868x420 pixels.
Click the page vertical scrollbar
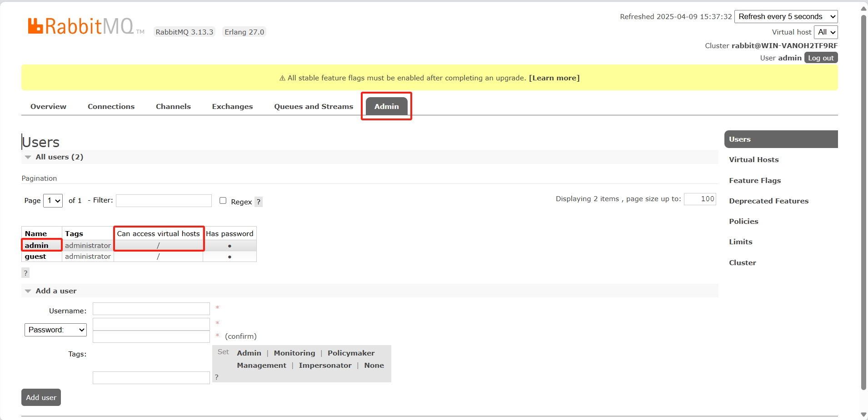pyautogui.click(x=863, y=202)
